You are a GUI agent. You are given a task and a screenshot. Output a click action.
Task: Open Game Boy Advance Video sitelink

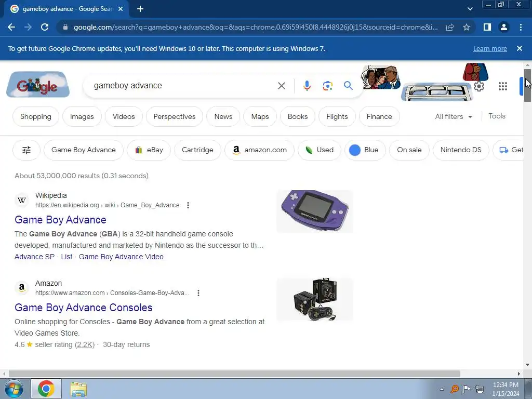click(x=121, y=257)
